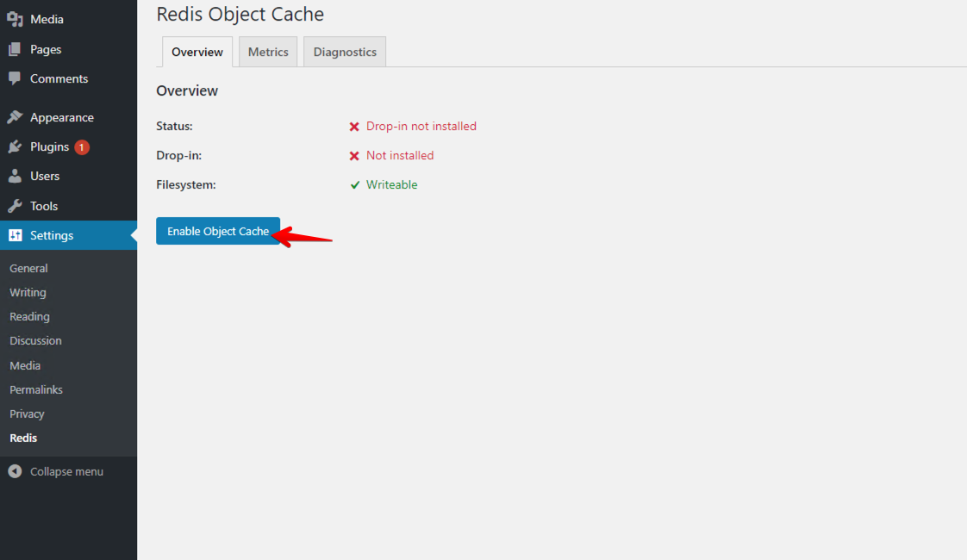Image resolution: width=967 pixels, height=560 pixels.
Task: Open the Pages menu label
Action: pos(46,49)
